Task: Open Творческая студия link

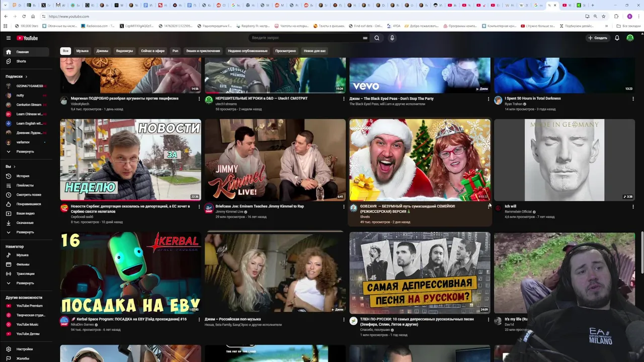Action: point(26,315)
